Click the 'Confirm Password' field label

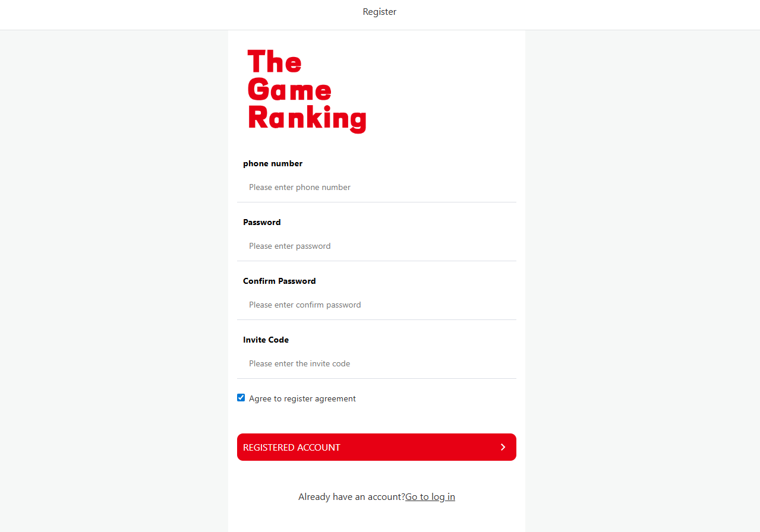click(279, 281)
